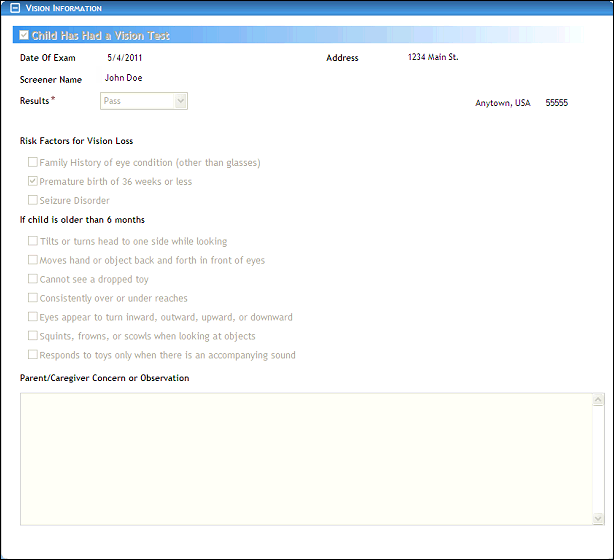
Task: Click the address 1234 Main St.
Action: tap(433, 57)
